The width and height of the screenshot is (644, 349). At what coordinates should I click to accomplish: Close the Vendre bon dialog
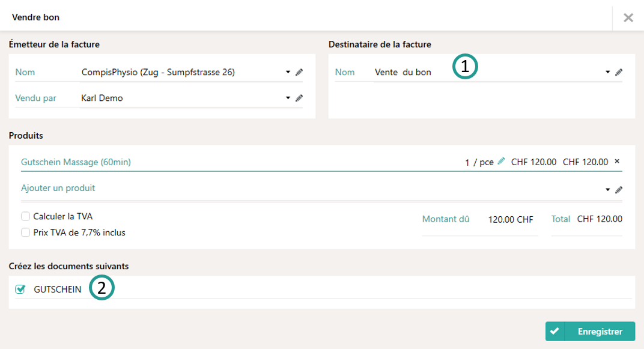pyautogui.click(x=628, y=17)
